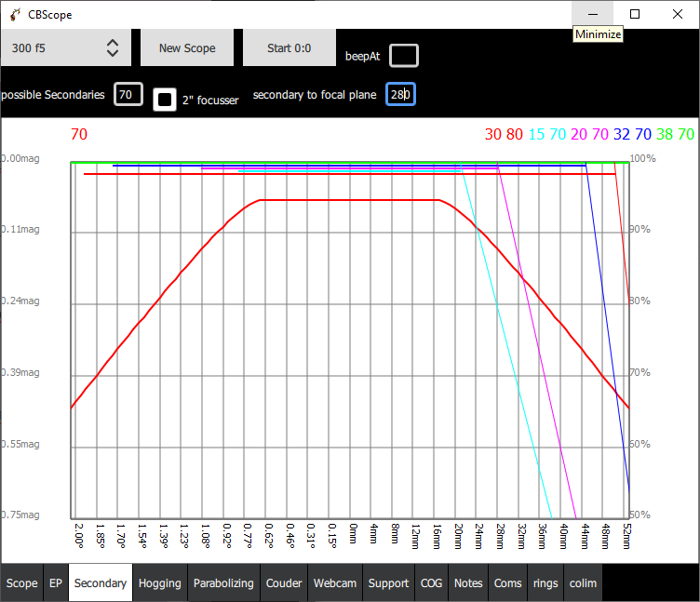700x602 pixels.
Task: Open the Parabolizing tab
Action: click(x=223, y=582)
